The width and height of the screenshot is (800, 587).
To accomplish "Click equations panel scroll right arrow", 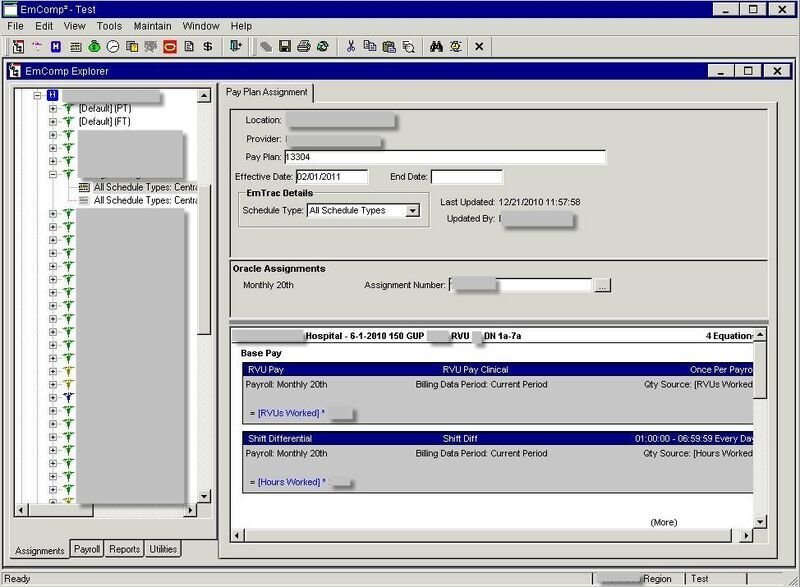I will tap(745, 535).
